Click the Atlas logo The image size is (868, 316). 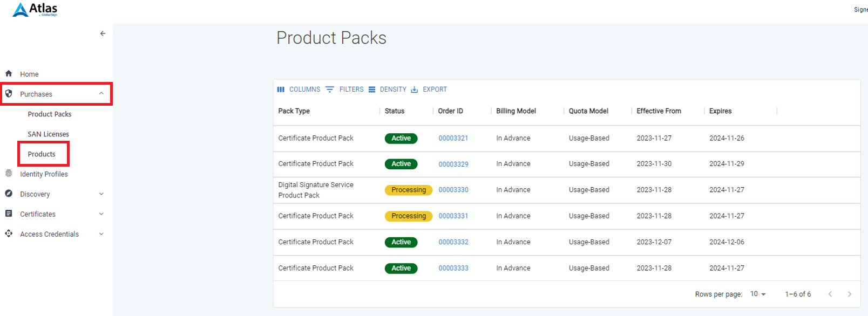click(35, 10)
